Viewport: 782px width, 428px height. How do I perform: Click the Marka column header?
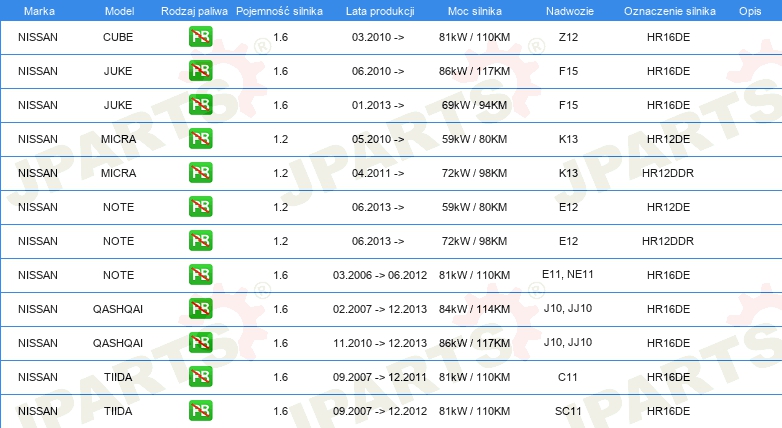tap(39, 11)
